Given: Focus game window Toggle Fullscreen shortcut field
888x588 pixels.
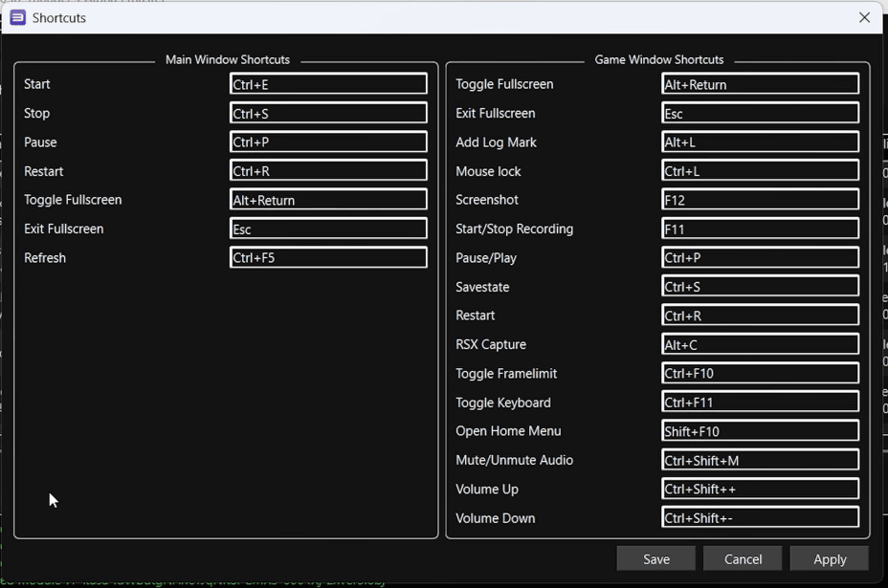Looking at the screenshot, I should coord(760,84).
